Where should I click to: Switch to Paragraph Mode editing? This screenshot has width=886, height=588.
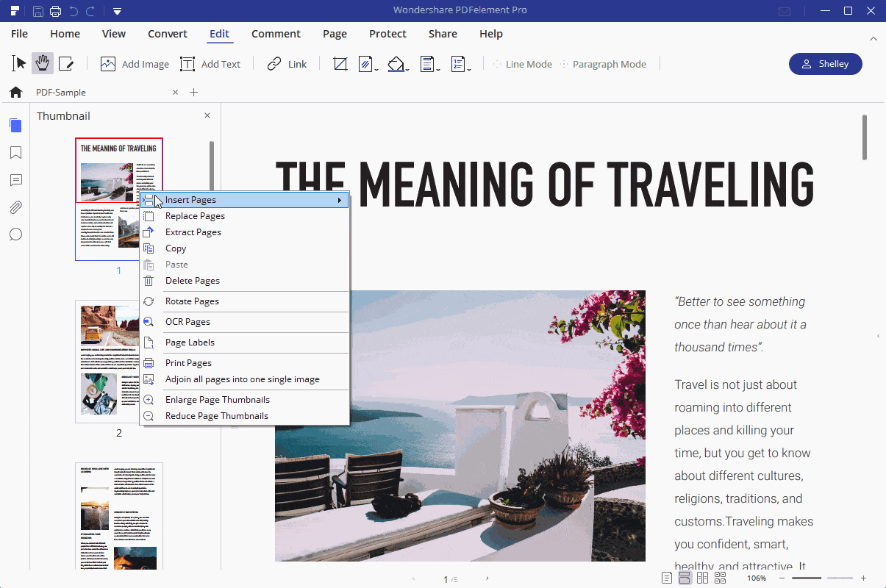click(610, 64)
